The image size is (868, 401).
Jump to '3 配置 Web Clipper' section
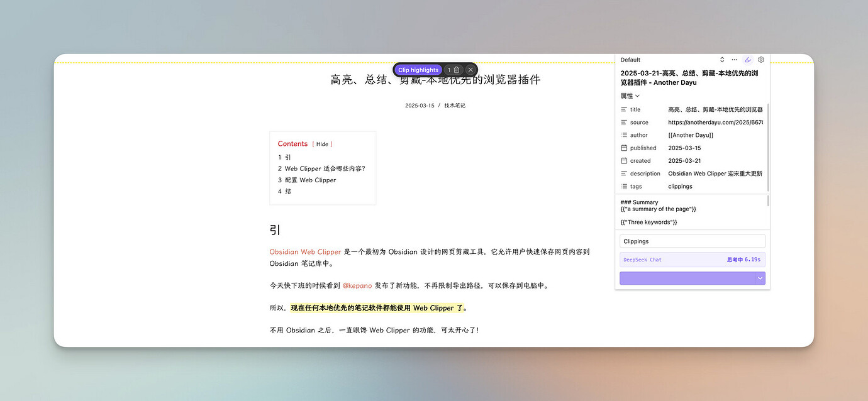tap(307, 180)
